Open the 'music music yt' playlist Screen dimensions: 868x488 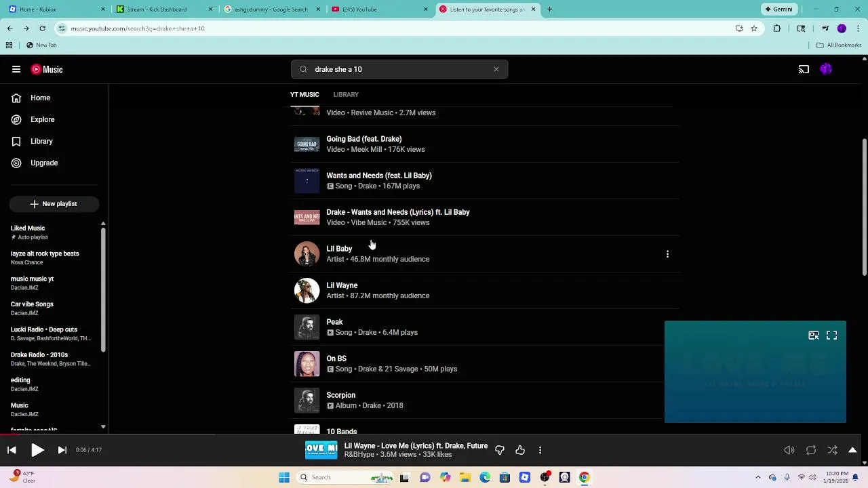click(x=51, y=283)
